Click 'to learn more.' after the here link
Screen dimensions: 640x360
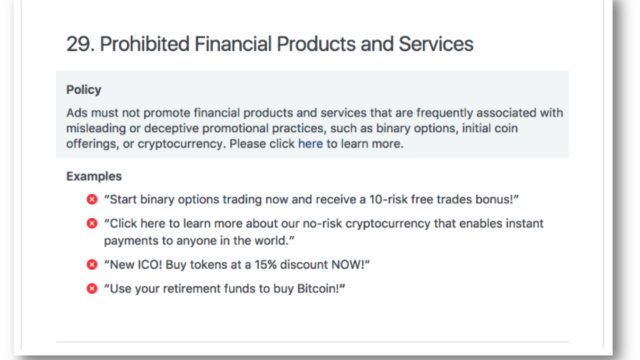(x=365, y=144)
